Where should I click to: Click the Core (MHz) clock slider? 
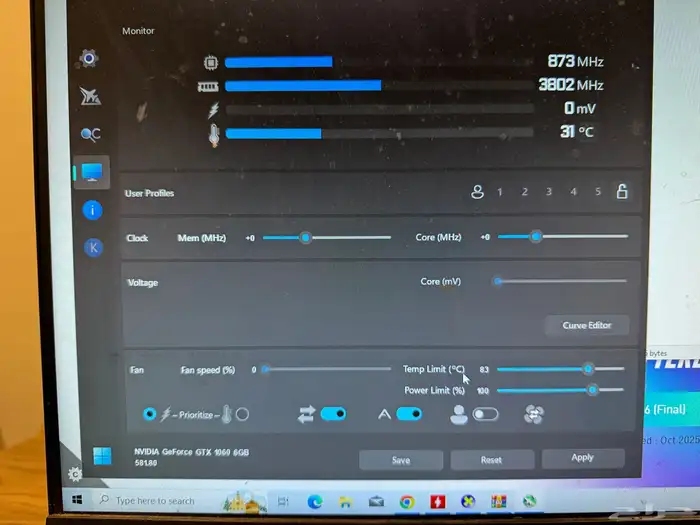562,237
